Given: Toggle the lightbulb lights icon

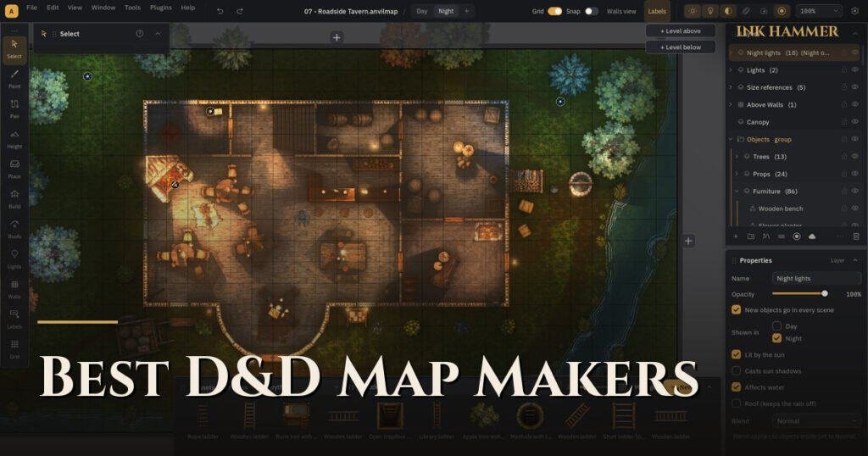Looking at the screenshot, I should 710,11.
